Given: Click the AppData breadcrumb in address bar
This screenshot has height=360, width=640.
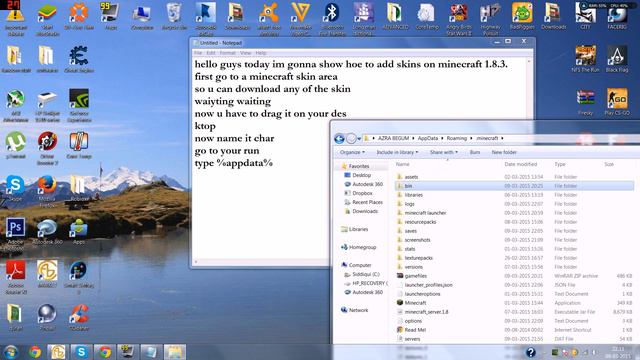Looking at the screenshot, I should point(427,138).
